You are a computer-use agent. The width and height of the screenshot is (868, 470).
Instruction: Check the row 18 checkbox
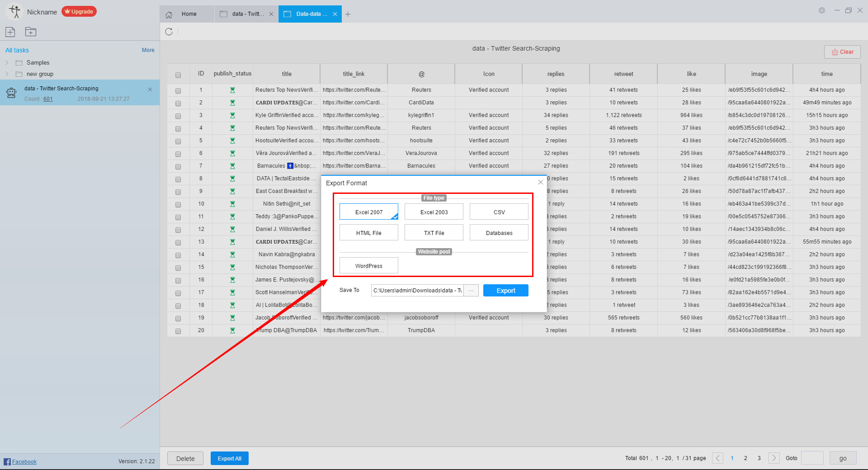pyautogui.click(x=178, y=306)
